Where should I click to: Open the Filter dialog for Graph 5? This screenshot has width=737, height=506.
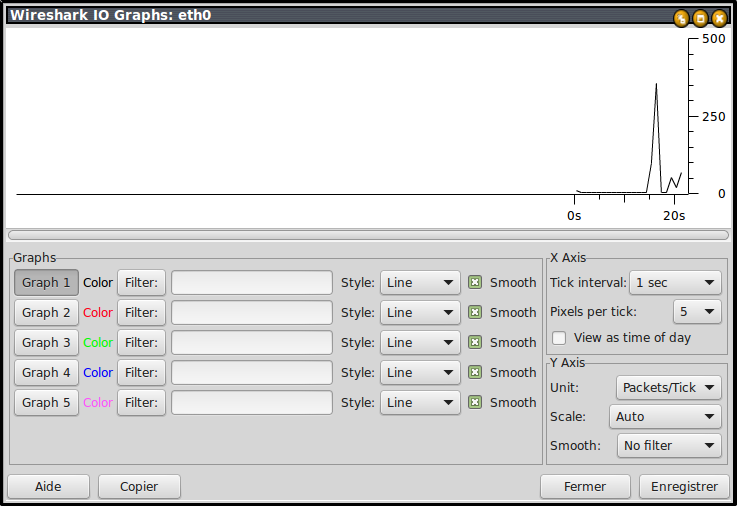(141, 403)
